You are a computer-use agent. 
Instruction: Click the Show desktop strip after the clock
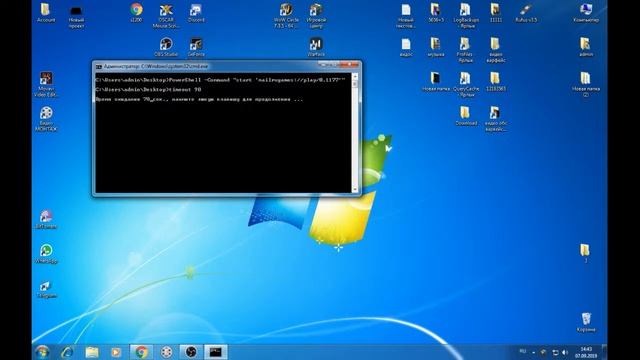[x=604, y=352]
